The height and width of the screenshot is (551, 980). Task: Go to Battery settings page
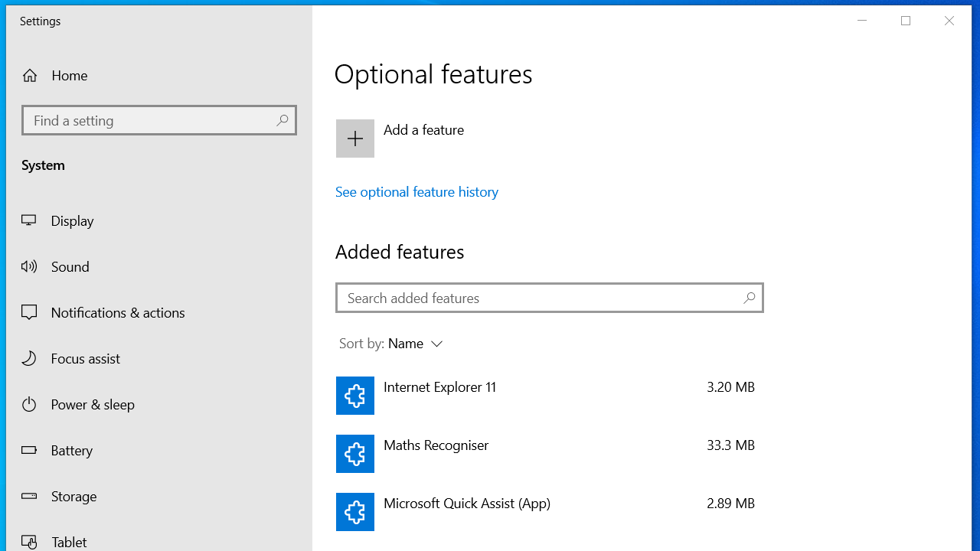point(72,450)
